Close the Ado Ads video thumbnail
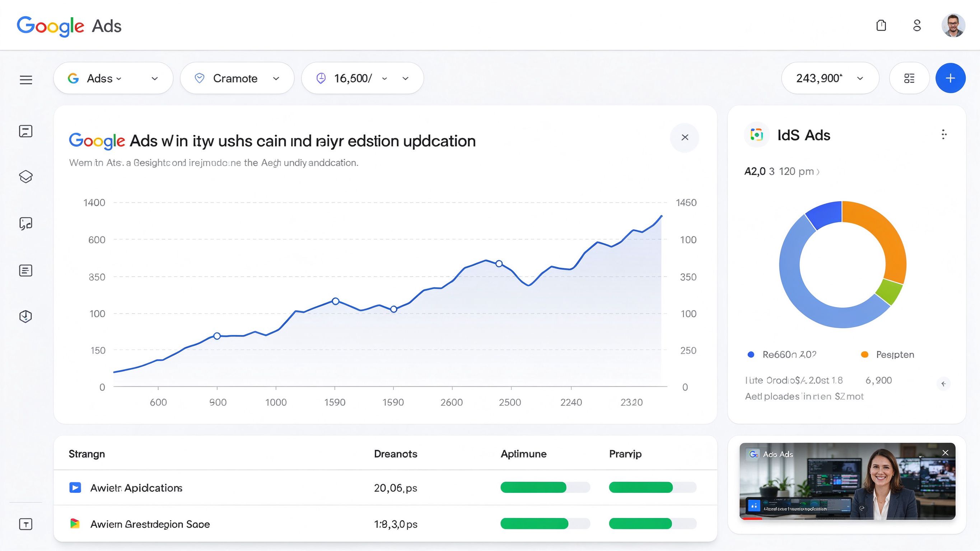Viewport: 980px width, 551px height. coord(946,452)
